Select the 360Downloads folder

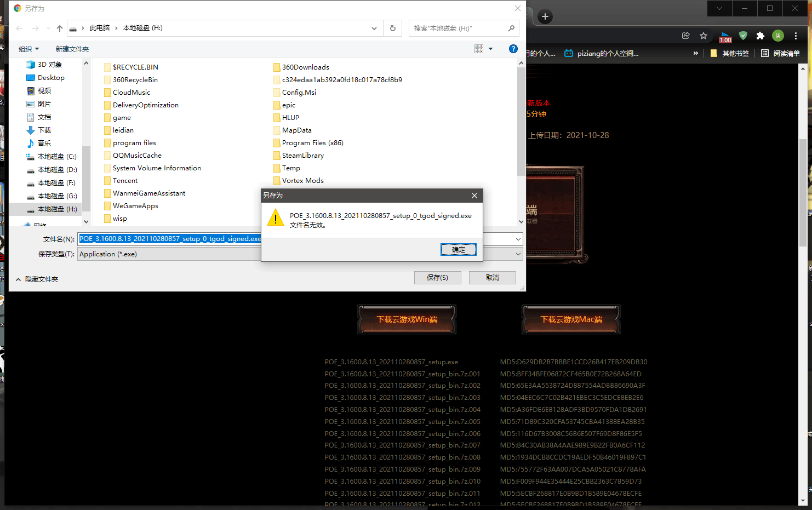pos(301,67)
